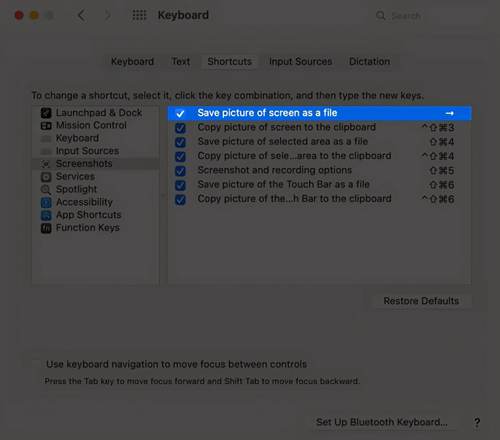
Task: Select the Launchpad & Dock icon
Action: coord(46,113)
